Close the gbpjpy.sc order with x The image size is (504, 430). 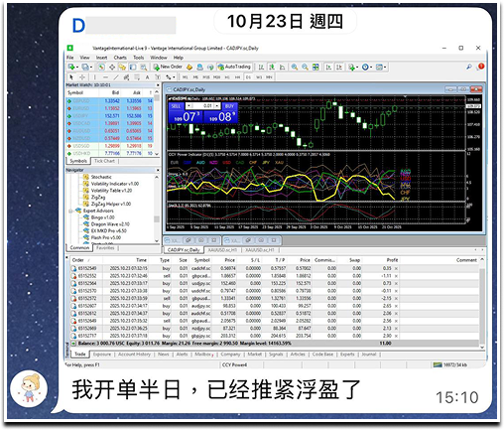[396, 336]
